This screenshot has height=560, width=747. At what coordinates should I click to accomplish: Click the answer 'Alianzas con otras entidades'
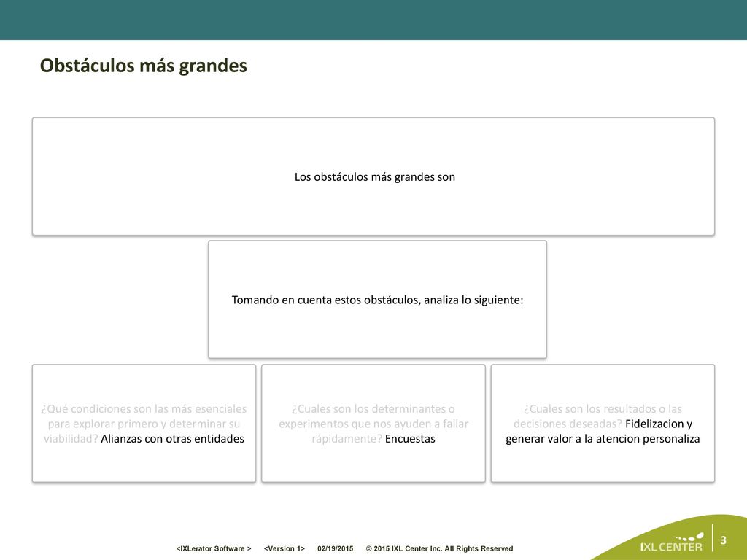[x=172, y=438]
